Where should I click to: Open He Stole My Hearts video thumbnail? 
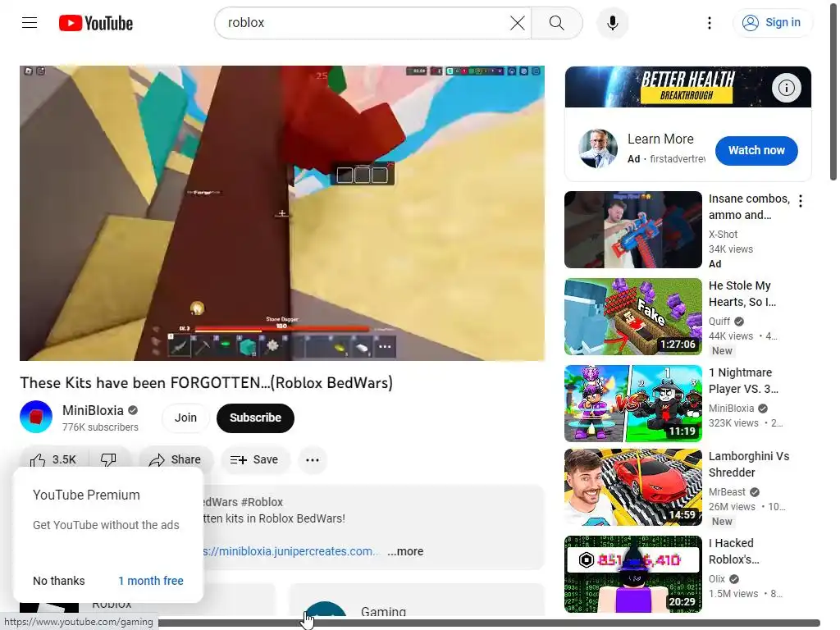coord(632,316)
